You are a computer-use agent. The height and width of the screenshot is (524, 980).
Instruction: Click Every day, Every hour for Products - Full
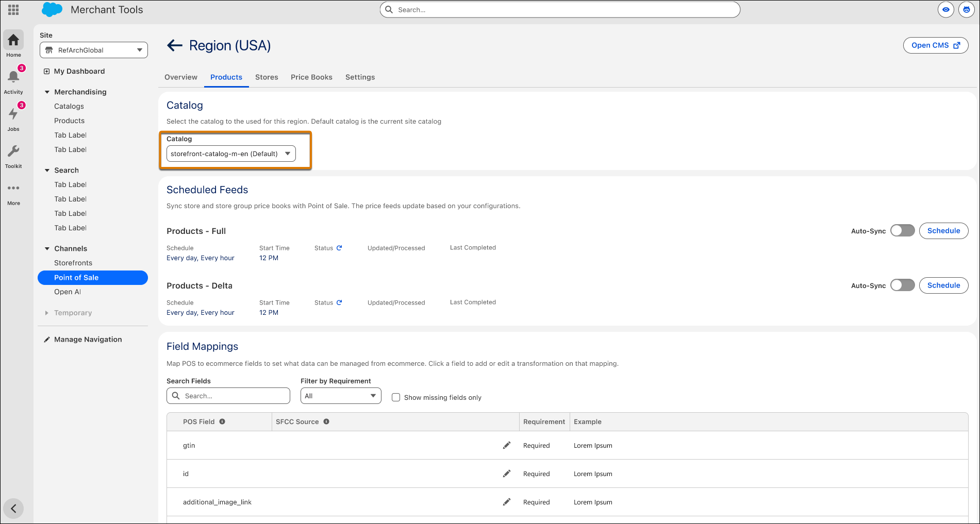pyautogui.click(x=201, y=258)
